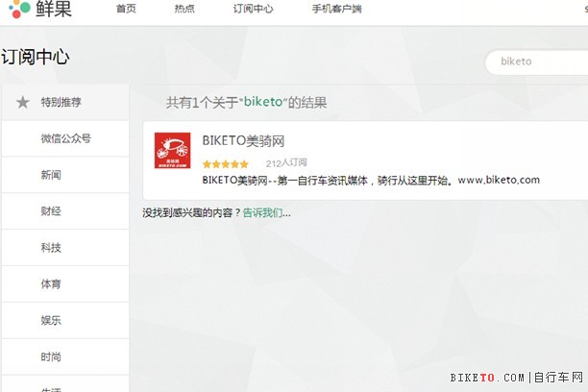Image resolution: width=588 pixels, height=392 pixels.
Task: Click the star icon beside 特别推荐
Action: pyautogui.click(x=22, y=102)
